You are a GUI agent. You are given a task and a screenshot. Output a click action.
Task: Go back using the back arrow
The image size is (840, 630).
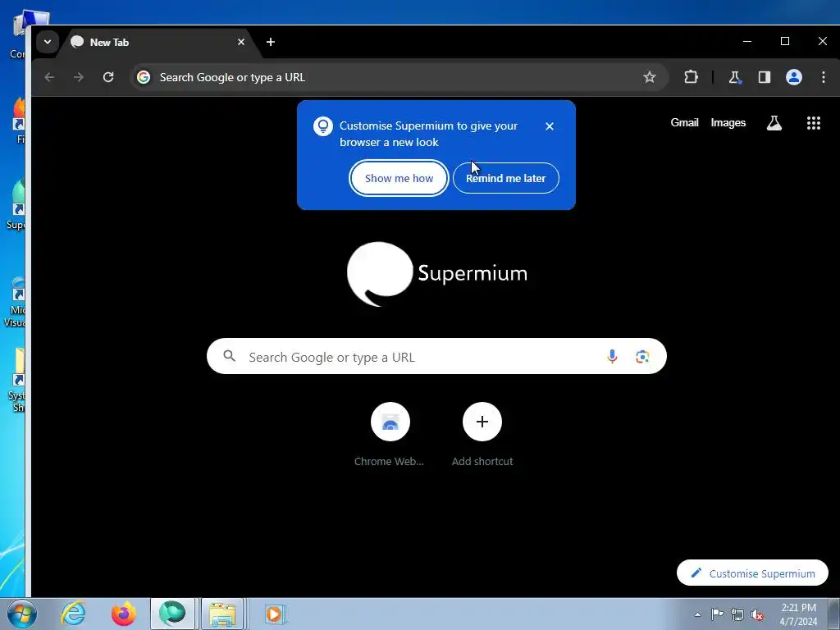tap(49, 77)
